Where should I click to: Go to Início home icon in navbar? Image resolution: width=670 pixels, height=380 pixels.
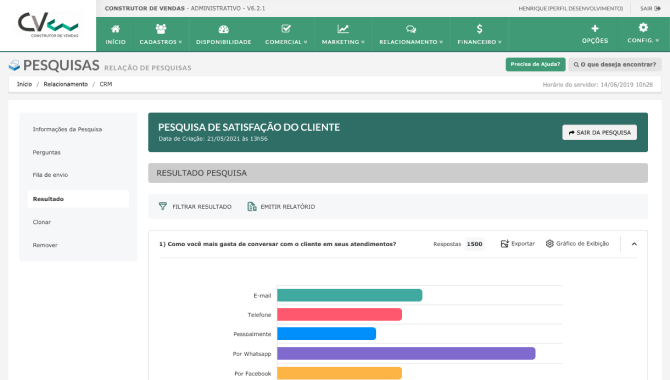pyautogui.click(x=115, y=29)
